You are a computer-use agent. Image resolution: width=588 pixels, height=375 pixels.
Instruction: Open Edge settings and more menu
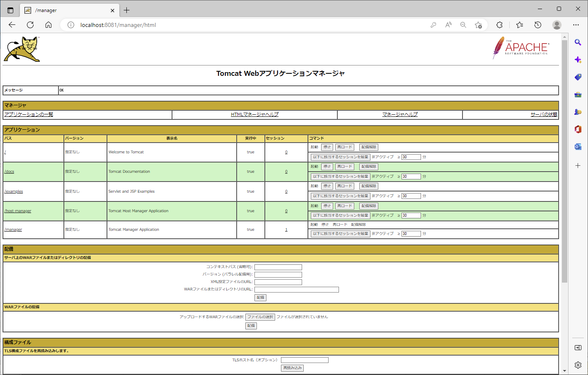[576, 25]
